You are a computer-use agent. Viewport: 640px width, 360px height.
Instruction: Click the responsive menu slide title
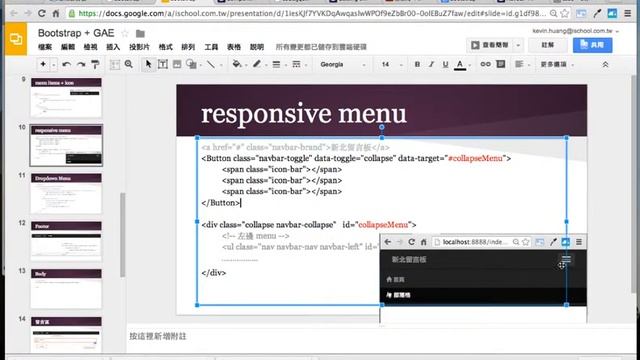click(x=304, y=113)
